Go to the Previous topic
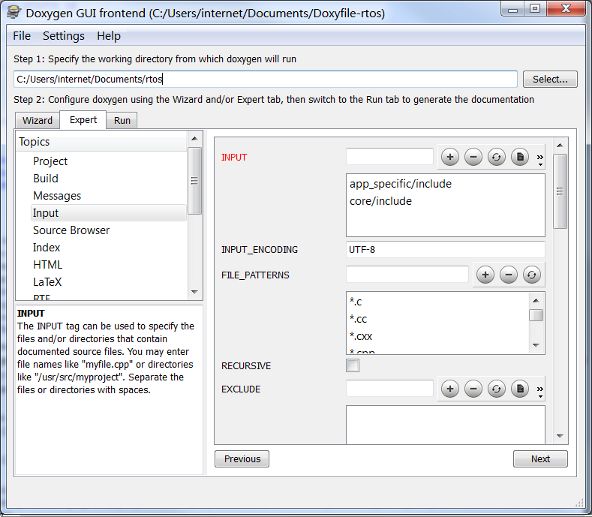The image size is (592, 517). [242, 459]
